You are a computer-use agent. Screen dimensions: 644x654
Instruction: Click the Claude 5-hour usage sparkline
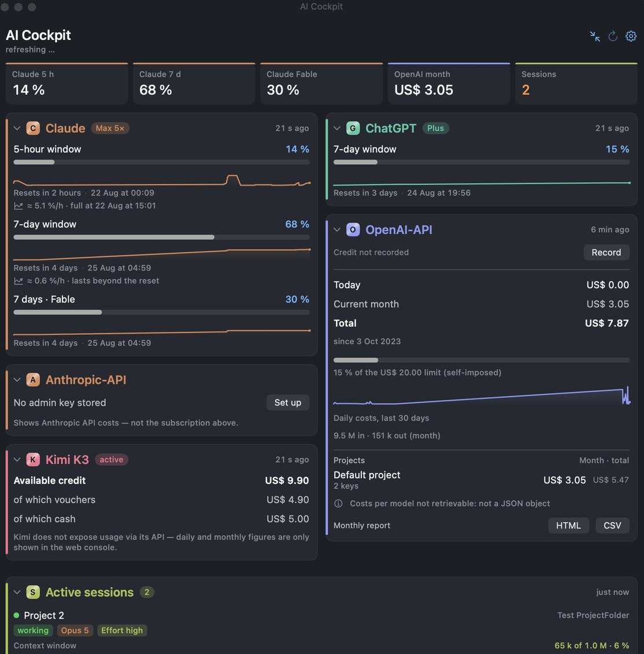(161, 180)
